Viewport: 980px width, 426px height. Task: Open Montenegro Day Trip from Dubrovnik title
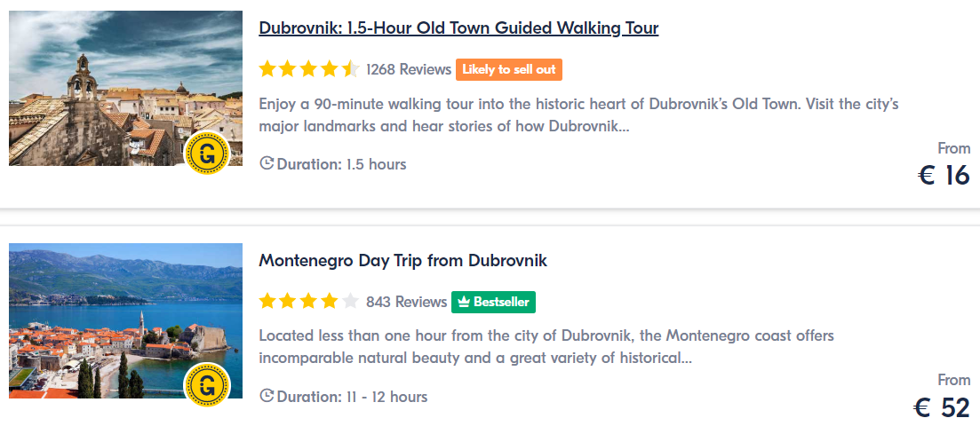pos(403,260)
